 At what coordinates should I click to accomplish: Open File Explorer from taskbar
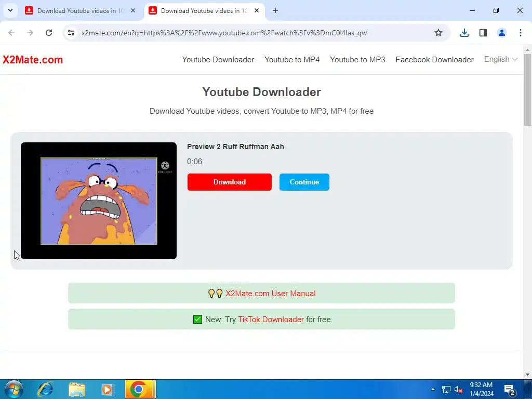point(77,390)
